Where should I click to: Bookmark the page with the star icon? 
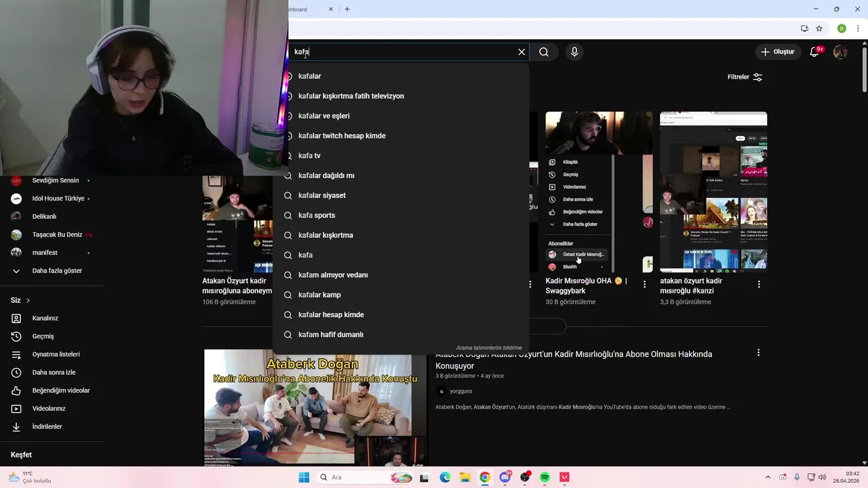(819, 28)
